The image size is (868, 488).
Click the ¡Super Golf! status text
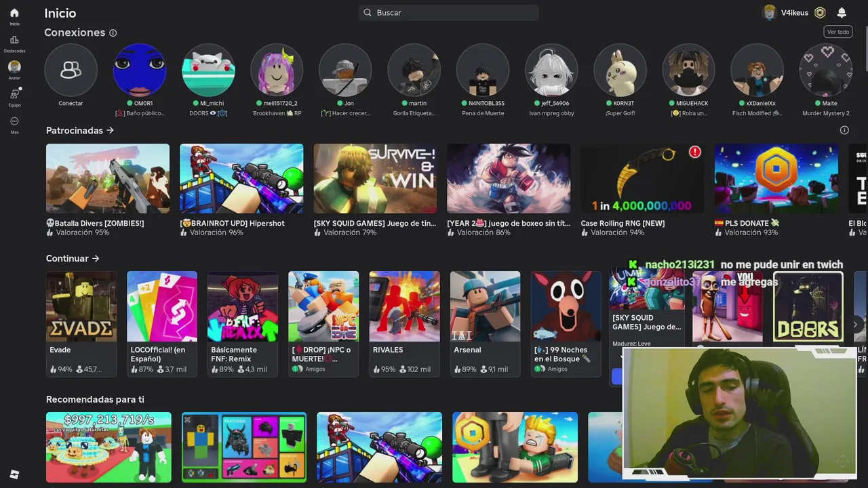click(620, 113)
